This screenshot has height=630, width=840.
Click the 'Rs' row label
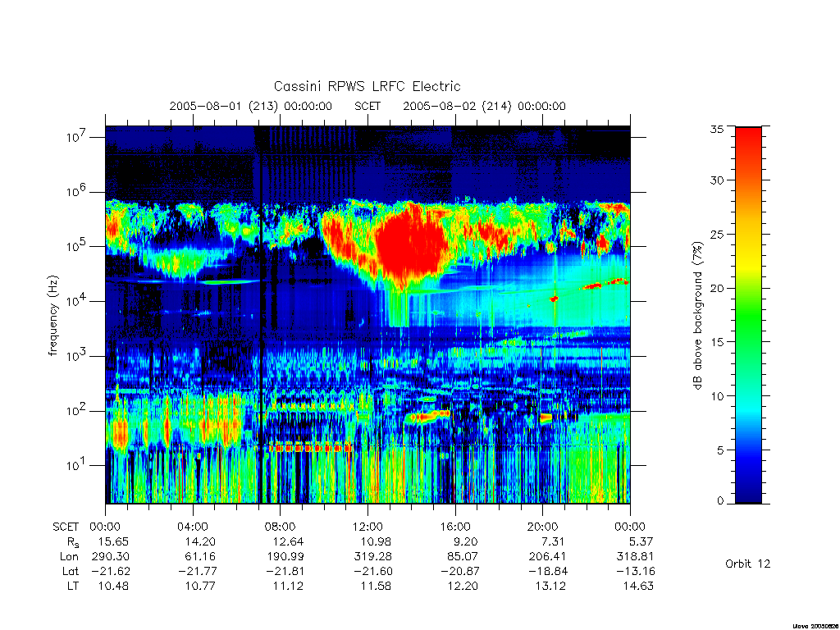pos(73,542)
